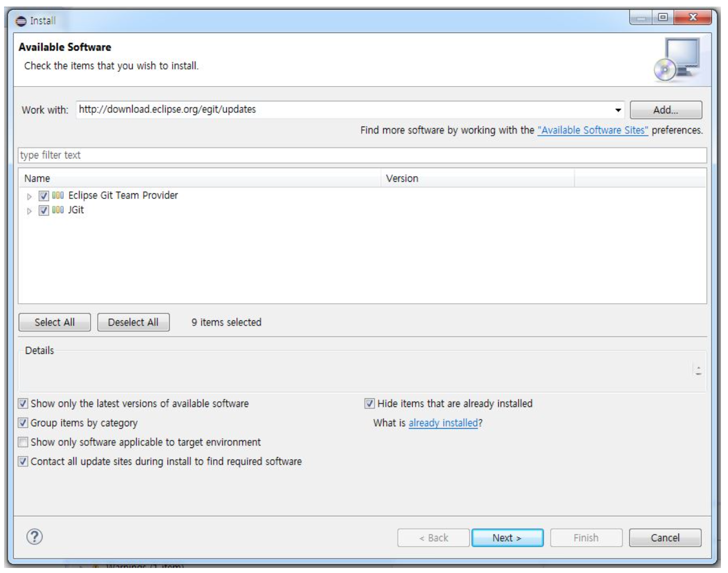The image size is (728, 573).
Task: Toggle Contact all update sites checkbox
Action: click(x=23, y=461)
